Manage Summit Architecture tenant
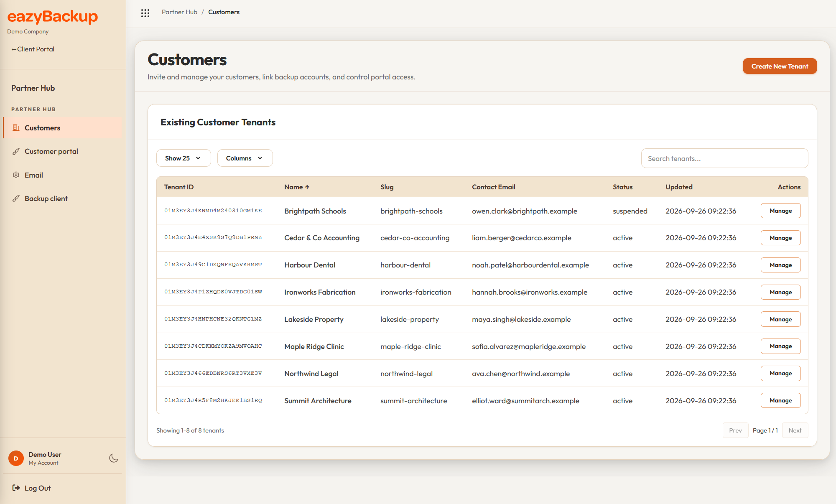836x504 pixels. point(780,400)
